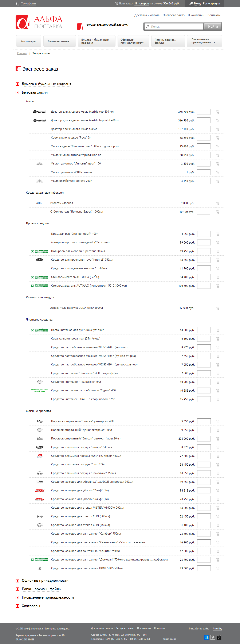This screenshot has height=644, width=240.
Task: Add Паста чистящая "Жемчуг" 500г to cart
Action: [218, 330]
